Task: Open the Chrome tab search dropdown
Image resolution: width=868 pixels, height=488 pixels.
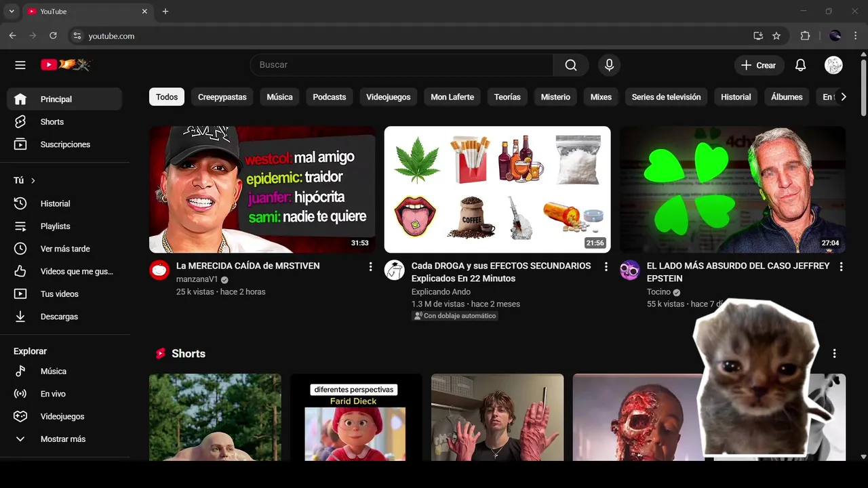Action: (12, 12)
